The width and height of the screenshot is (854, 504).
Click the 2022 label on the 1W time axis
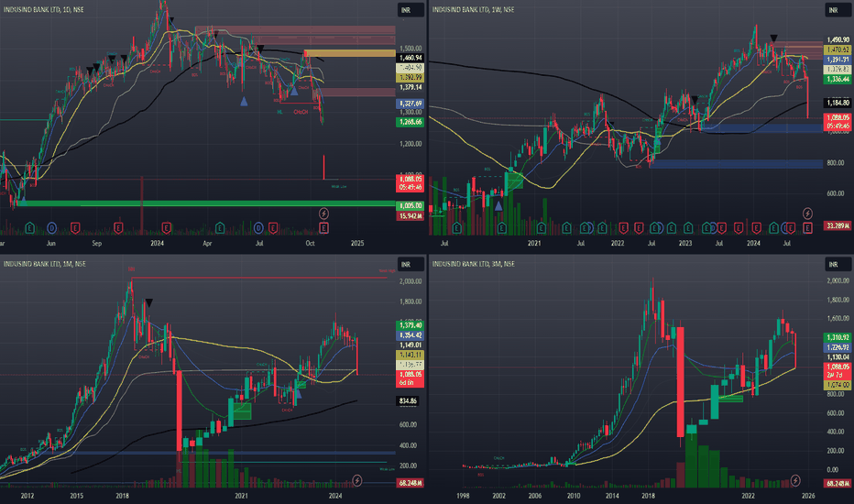tap(617, 243)
